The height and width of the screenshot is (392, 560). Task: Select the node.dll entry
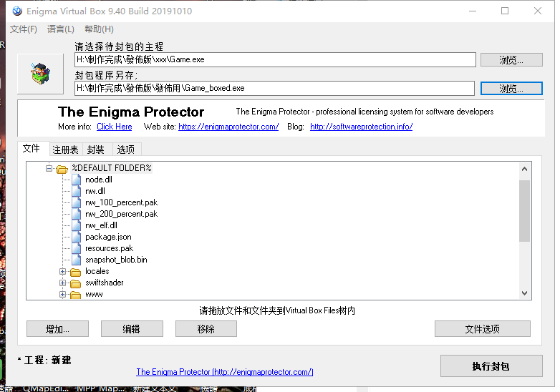[99, 180]
